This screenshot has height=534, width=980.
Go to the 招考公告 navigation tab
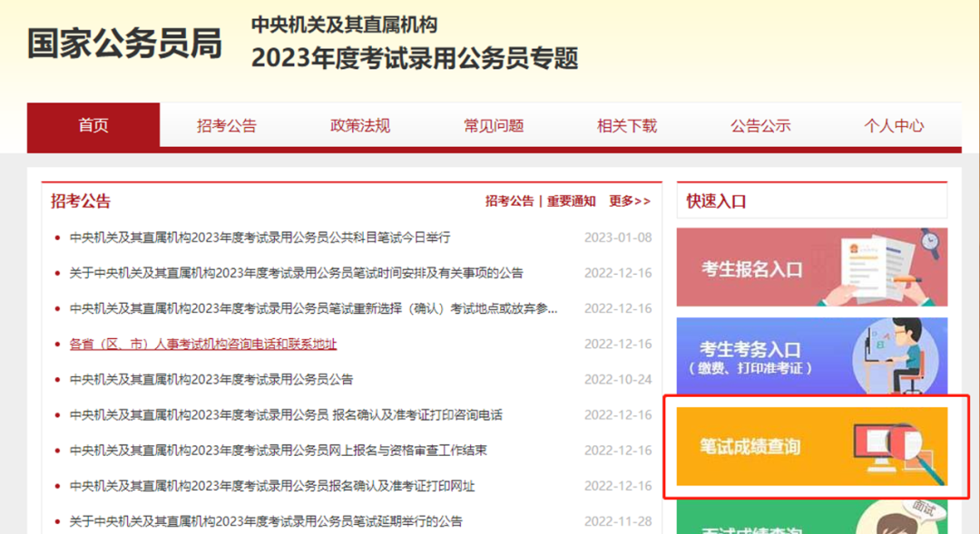pos(226,125)
